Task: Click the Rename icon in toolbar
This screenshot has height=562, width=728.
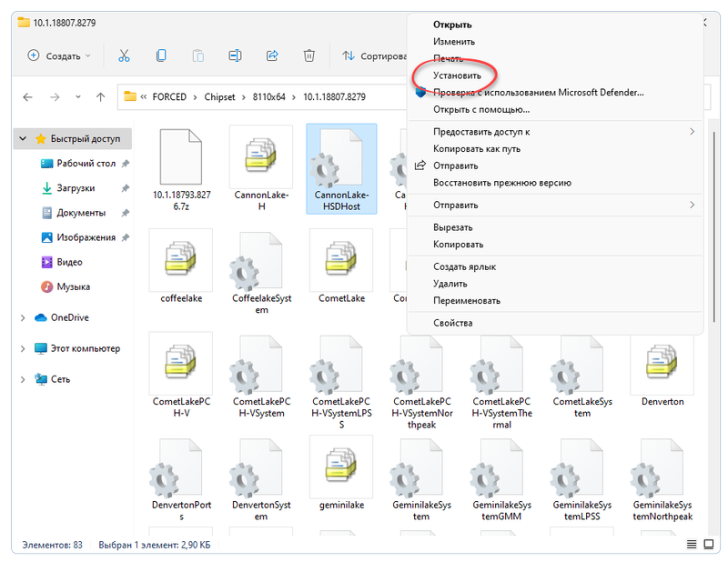Action: pos(235,55)
